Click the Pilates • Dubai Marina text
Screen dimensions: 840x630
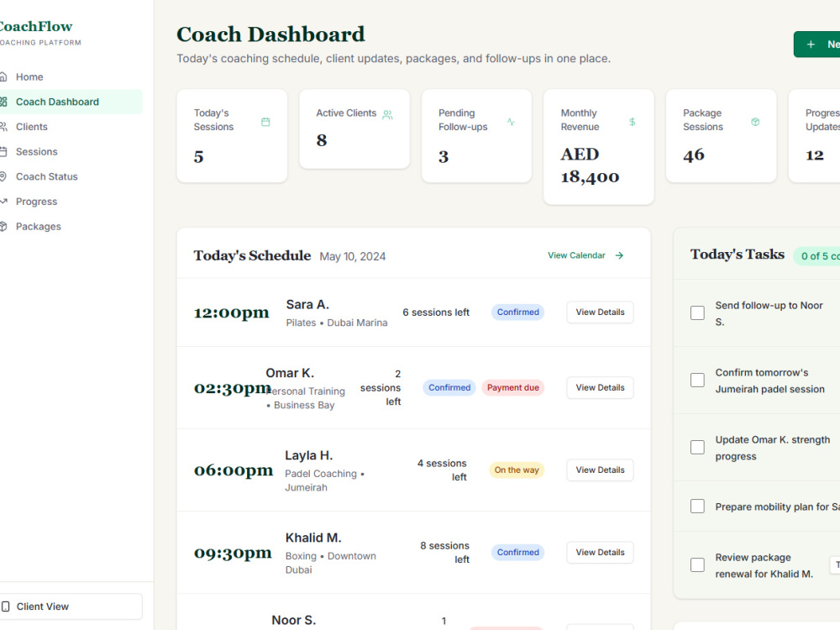337,323
